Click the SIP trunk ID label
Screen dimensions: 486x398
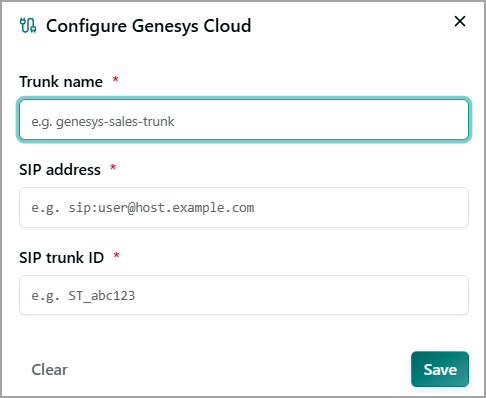point(62,258)
